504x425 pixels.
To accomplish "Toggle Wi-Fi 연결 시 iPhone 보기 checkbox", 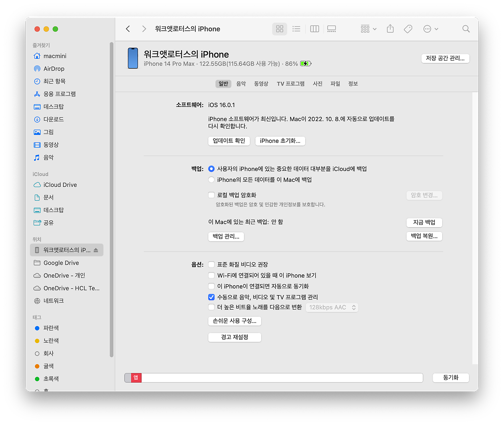I will click(211, 275).
